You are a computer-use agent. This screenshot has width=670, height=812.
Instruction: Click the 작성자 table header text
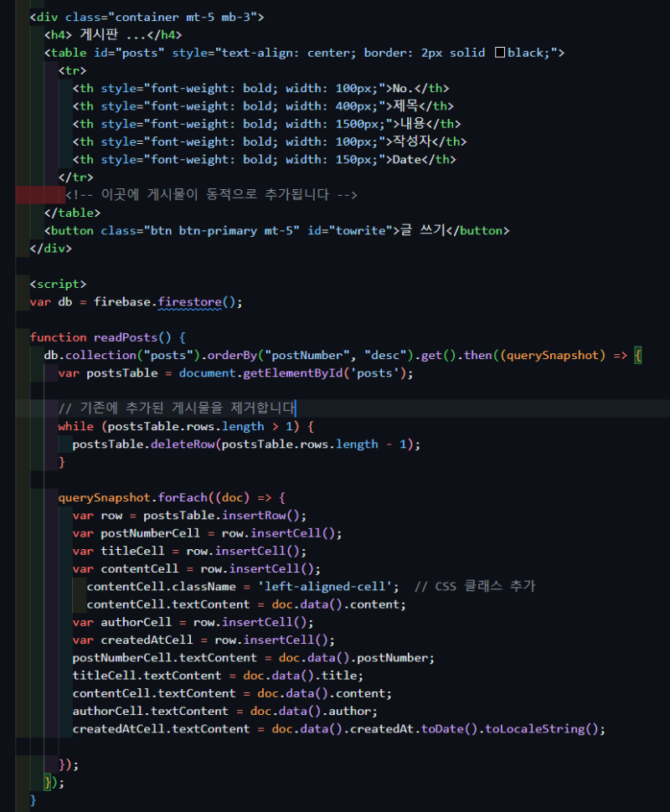point(412,141)
